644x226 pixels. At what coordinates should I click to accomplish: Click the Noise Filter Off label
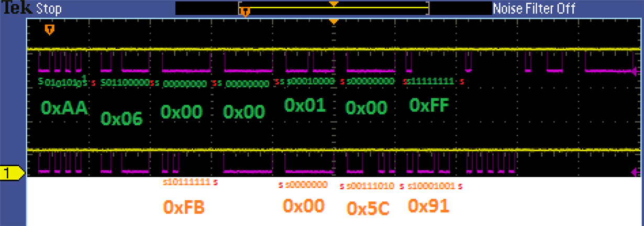coord(534,9)
